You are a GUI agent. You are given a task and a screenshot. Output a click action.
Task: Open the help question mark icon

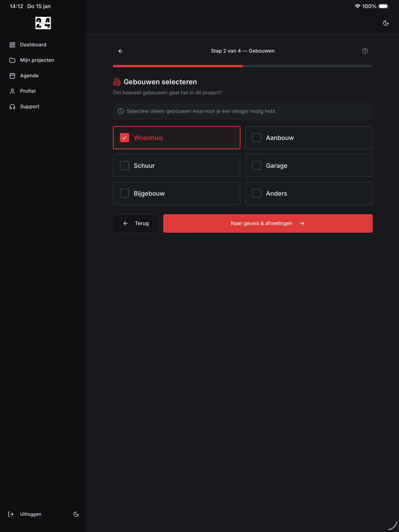pos(365,51)
